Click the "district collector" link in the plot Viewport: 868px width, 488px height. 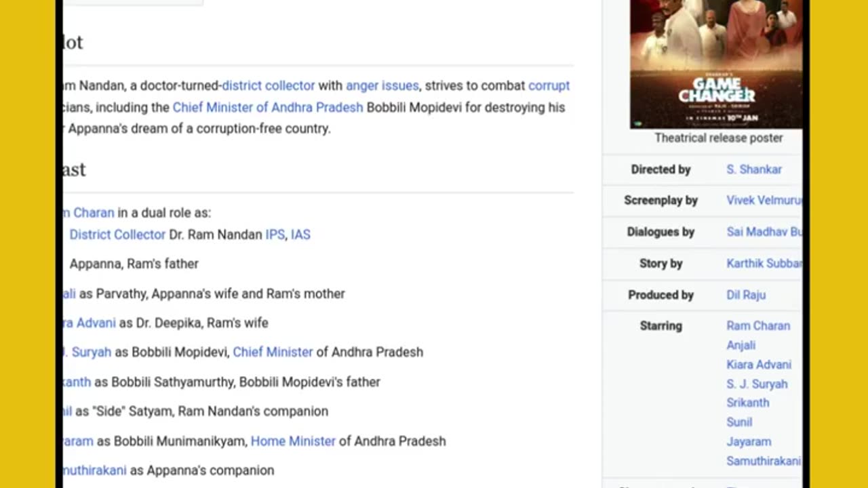point(269,86)
